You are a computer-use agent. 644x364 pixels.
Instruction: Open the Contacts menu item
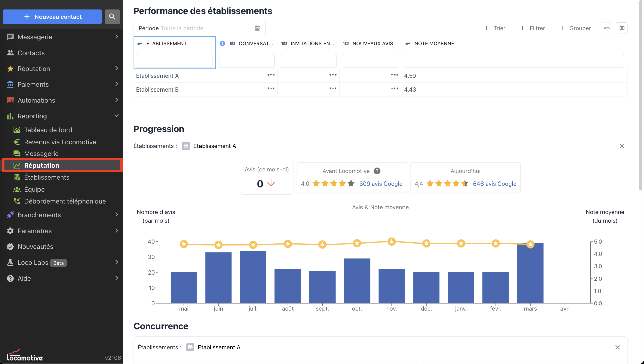31,53
